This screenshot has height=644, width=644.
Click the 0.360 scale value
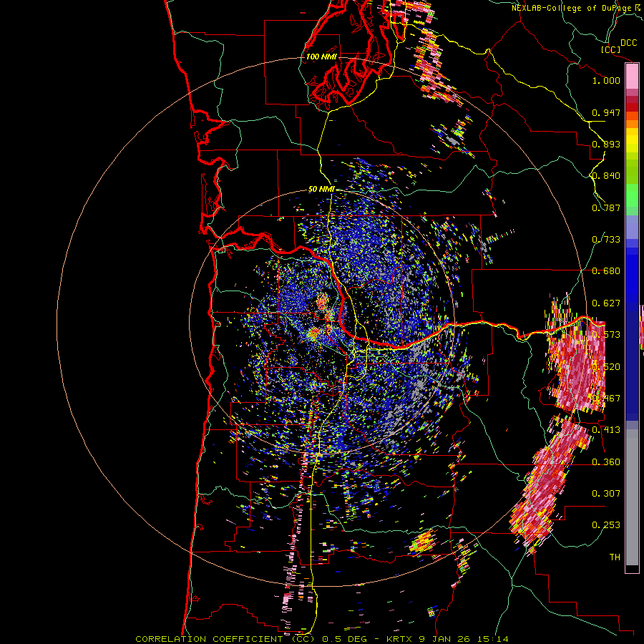click(x=606, y=462)
